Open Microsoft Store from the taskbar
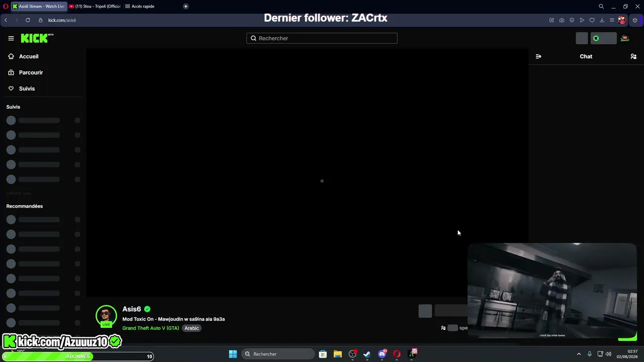644x362 pixels. [323, 354]
